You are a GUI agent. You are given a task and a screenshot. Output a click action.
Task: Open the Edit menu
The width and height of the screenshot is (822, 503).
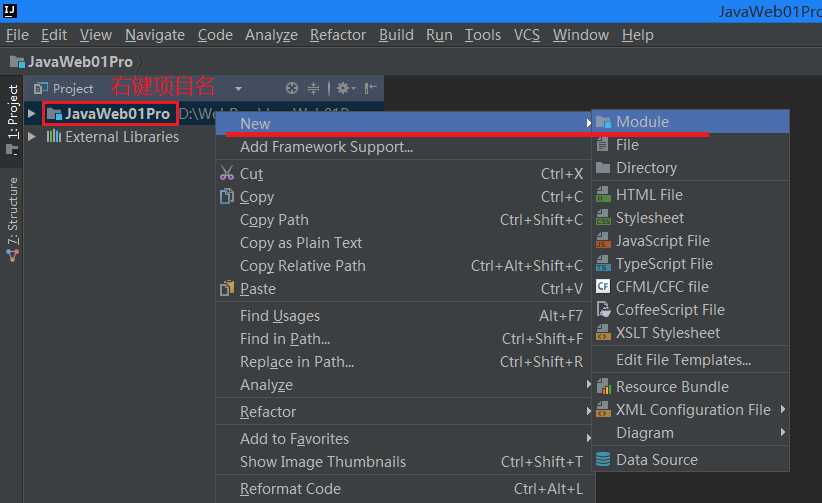coord(54,35)
